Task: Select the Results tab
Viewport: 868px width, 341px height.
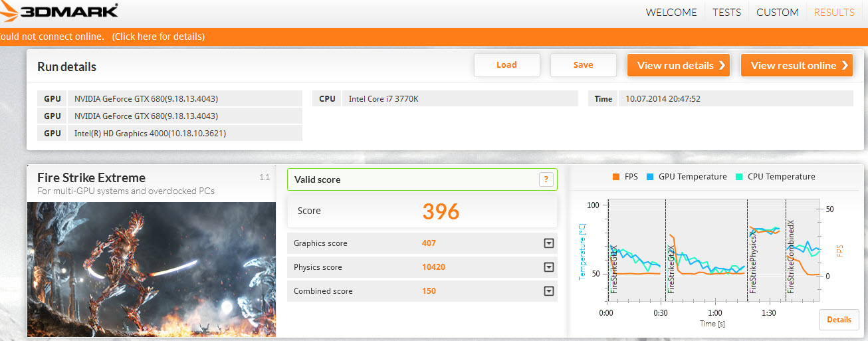Action: pos(834,12)
